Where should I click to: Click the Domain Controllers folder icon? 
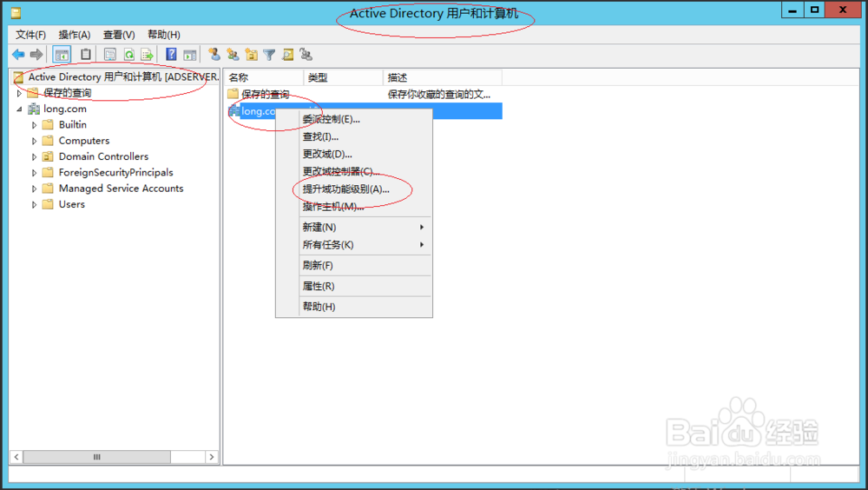click(x=48, y=156)
